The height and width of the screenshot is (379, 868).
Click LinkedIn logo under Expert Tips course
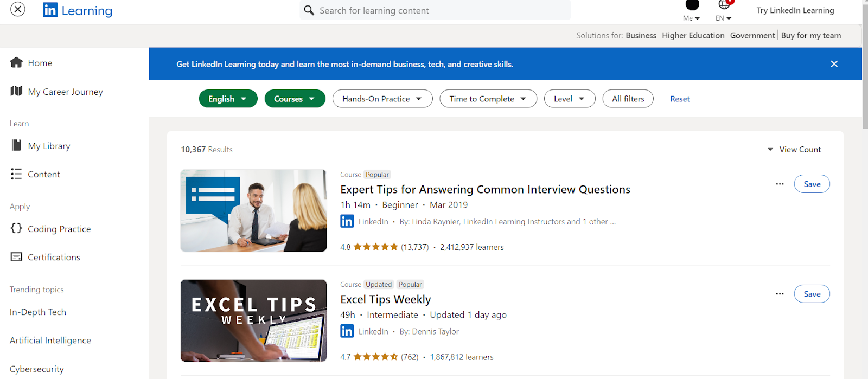pos(347,221)
